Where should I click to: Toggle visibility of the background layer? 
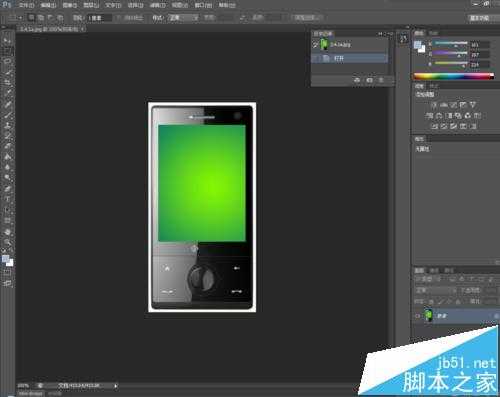tap(418, 315)
